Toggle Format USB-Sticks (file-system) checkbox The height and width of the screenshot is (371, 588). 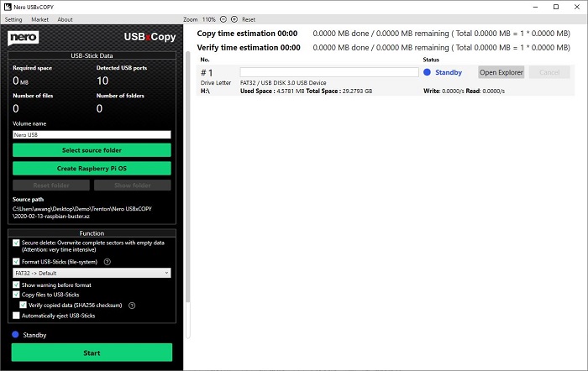point(16,262)
